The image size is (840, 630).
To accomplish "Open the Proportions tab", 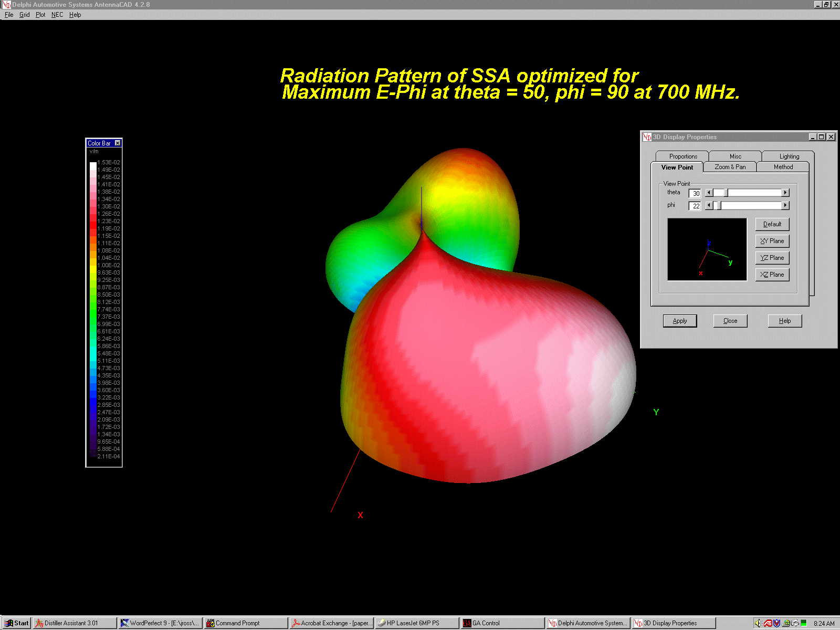I will click(x=682, y=156).
